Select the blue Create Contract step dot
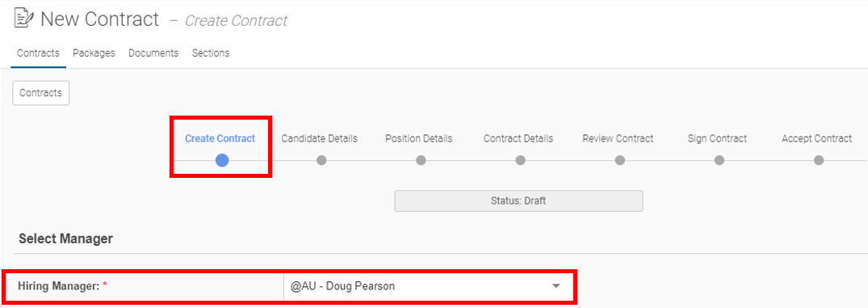The image size is (868, 308). pos(222,160)
